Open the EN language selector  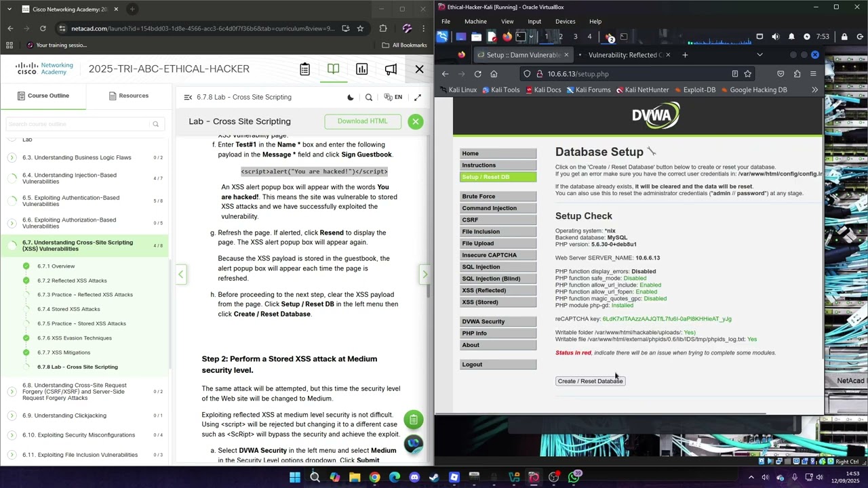coord(393,97)
